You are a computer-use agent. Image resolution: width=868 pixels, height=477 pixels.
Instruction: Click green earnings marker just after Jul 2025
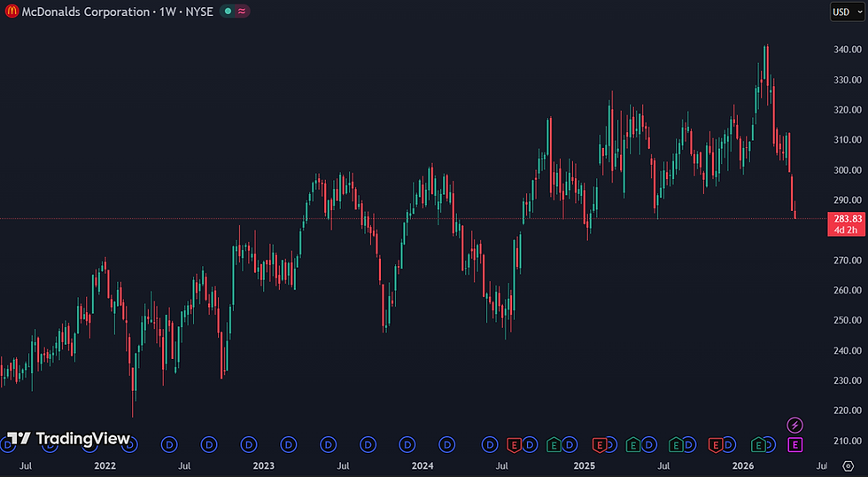click(x=676, y=444)
